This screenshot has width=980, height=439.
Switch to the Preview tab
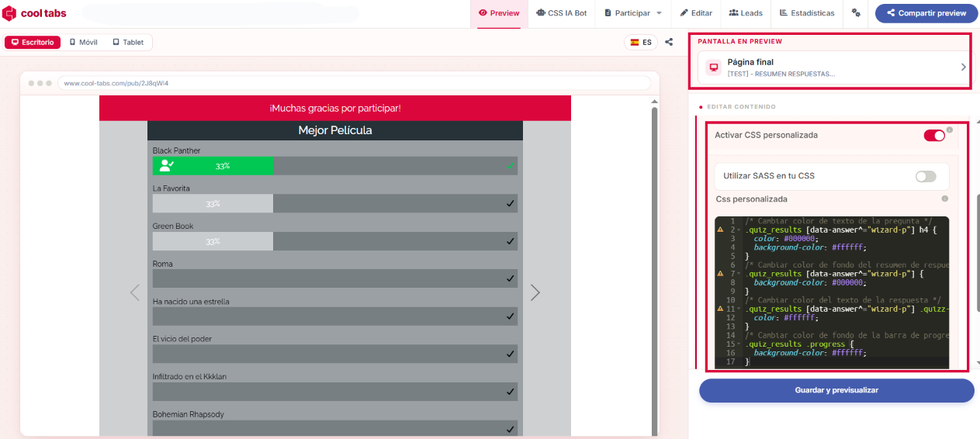tap(499, 13)
